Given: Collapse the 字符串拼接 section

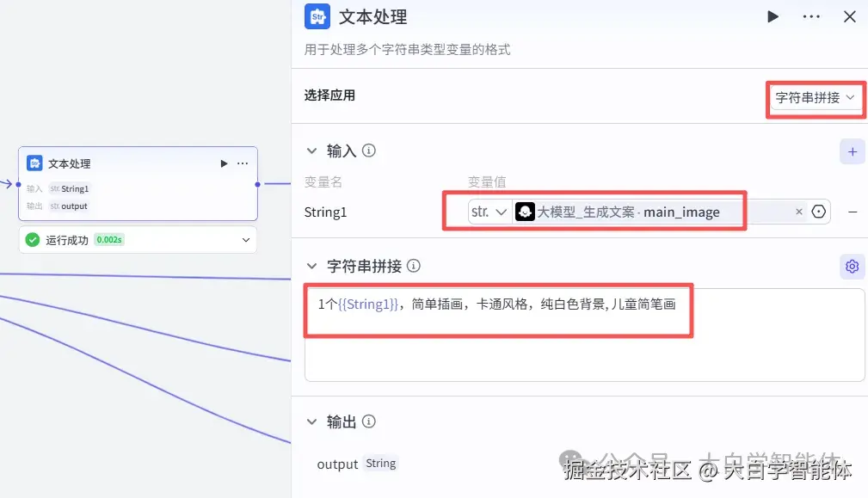Looking at the screenshot, I should pos(311,266).
